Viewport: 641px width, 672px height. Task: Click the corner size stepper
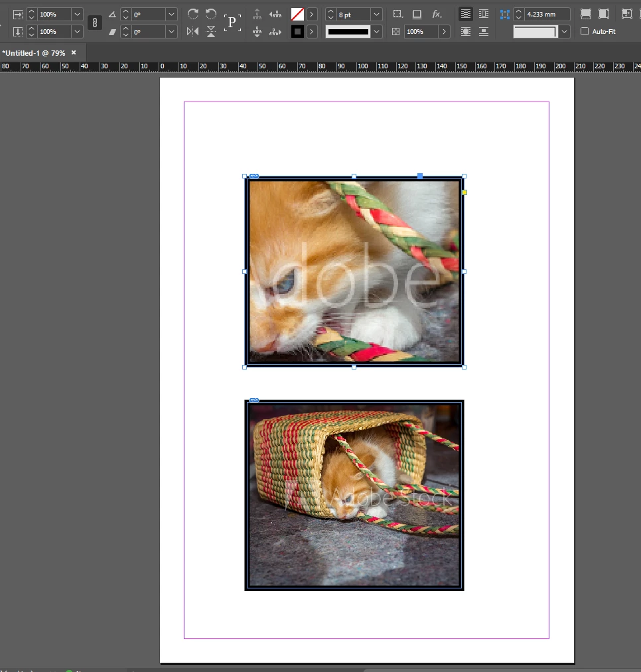pos(518,15)
